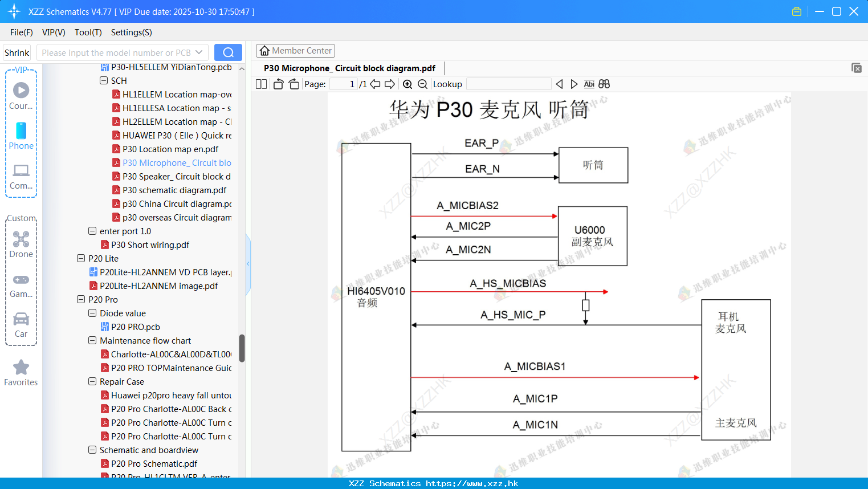This screenshot has height=489, width=868.
Task: Open p30 China Circuit diagram PDF
Action: [x=172, y=204]
